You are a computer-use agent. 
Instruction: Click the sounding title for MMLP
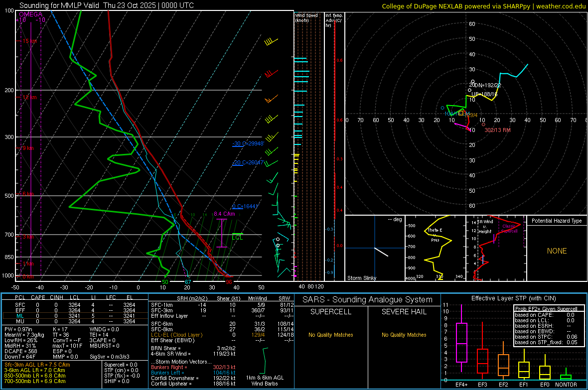pyautogui.click(x=107, y=5)
